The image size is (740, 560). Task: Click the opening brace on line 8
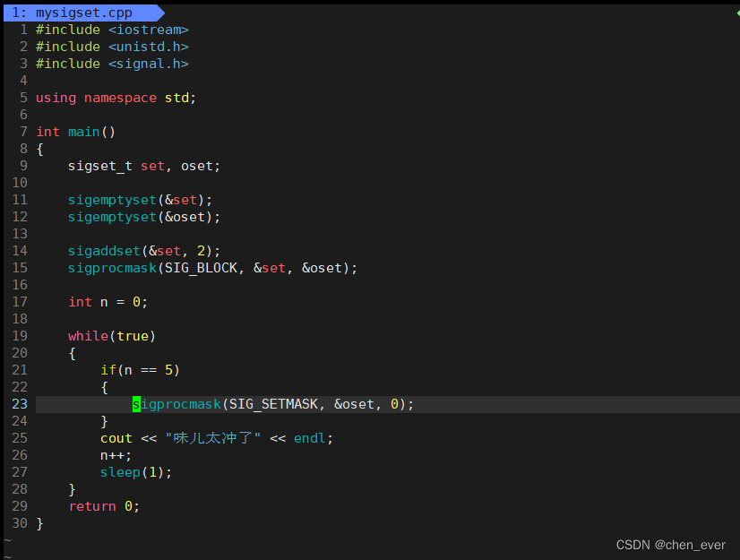click(x=40, y=150)
